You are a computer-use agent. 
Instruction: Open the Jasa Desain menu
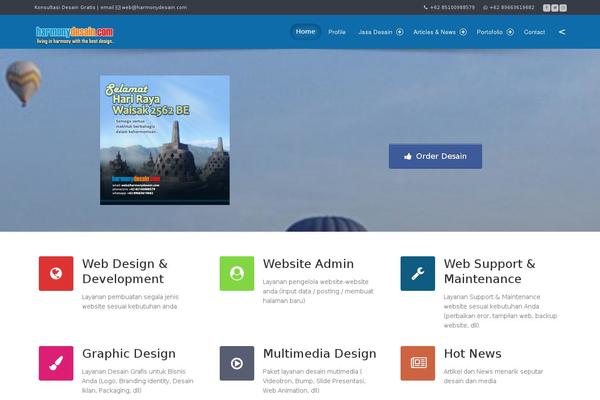point(375,32)
